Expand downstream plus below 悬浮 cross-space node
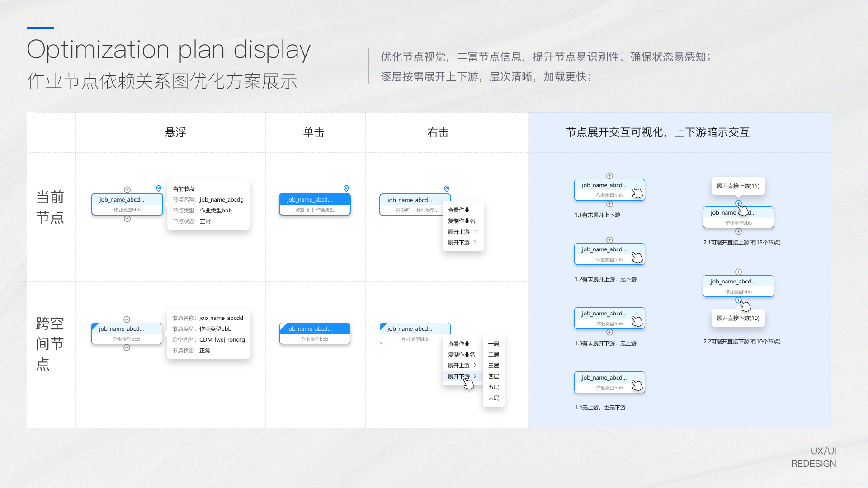 127,347
